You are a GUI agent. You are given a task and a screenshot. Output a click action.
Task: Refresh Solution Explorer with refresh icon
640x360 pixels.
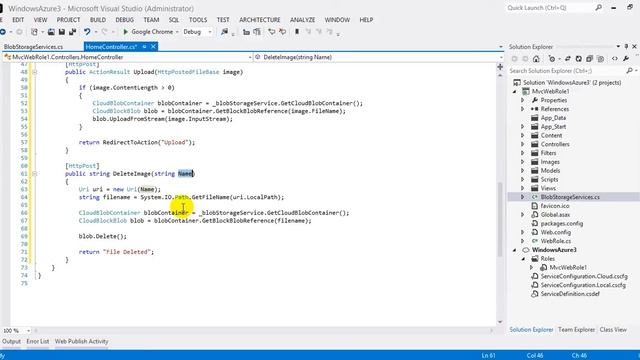pyautogui.click(x=578, y=59)
